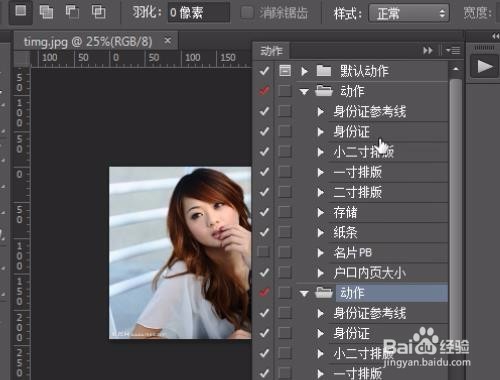The width and height of the screenshot is (500, 380).
Task: Select the 存储 action row
Action: coord(388,212)
